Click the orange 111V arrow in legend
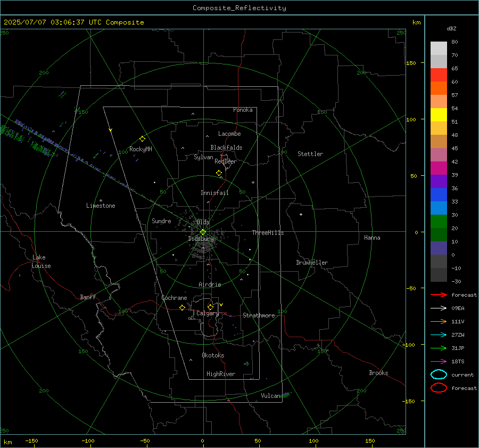 [x=439, y=321]
